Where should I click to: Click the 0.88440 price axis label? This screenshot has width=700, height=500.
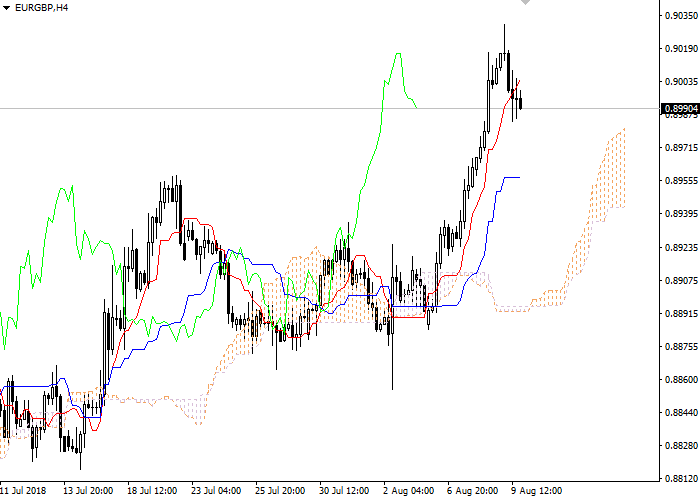[x=681, y=413]
